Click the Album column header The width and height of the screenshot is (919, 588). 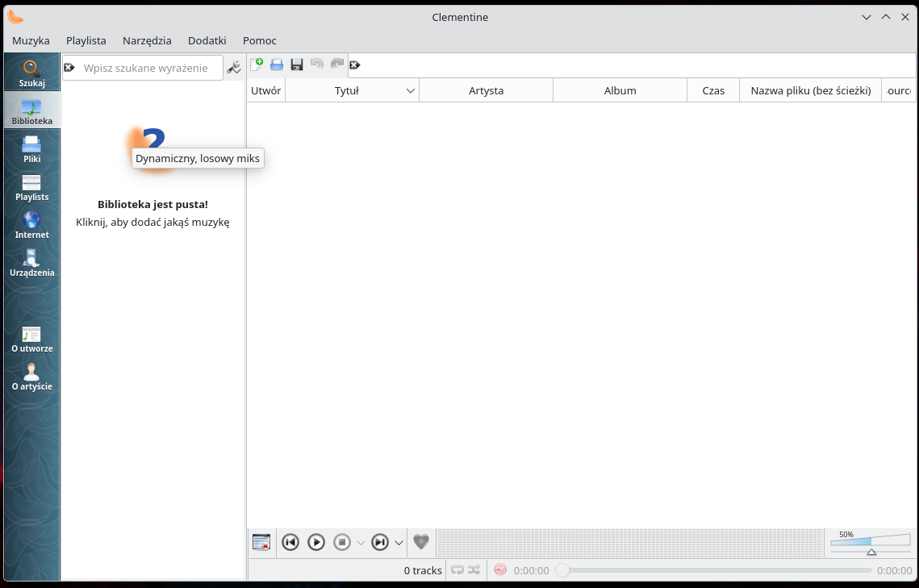pos(620,91)
